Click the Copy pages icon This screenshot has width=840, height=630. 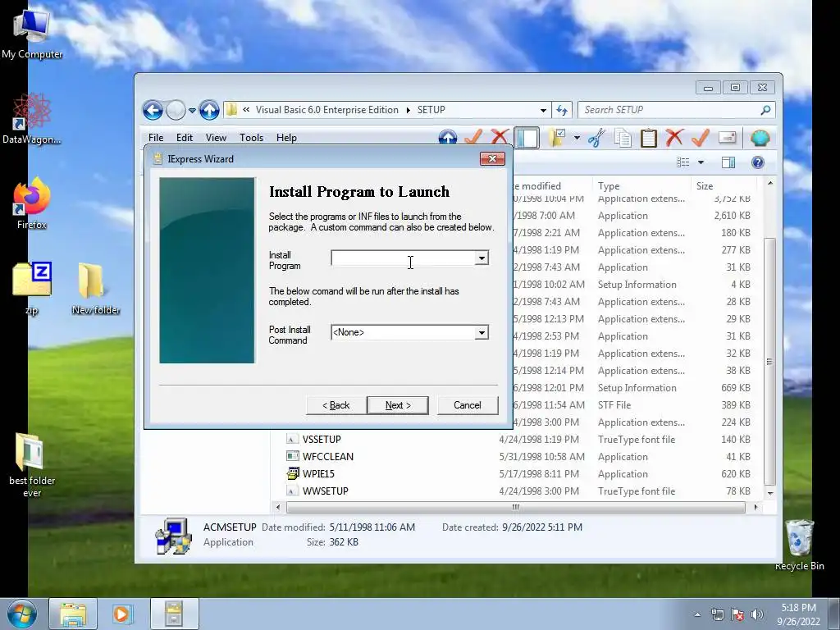click(x=623, y=138)
